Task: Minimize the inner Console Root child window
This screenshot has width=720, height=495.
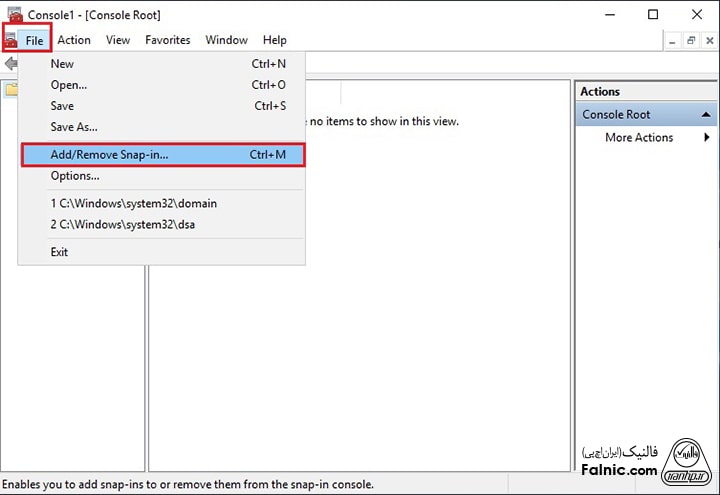Action: (671, 40)
